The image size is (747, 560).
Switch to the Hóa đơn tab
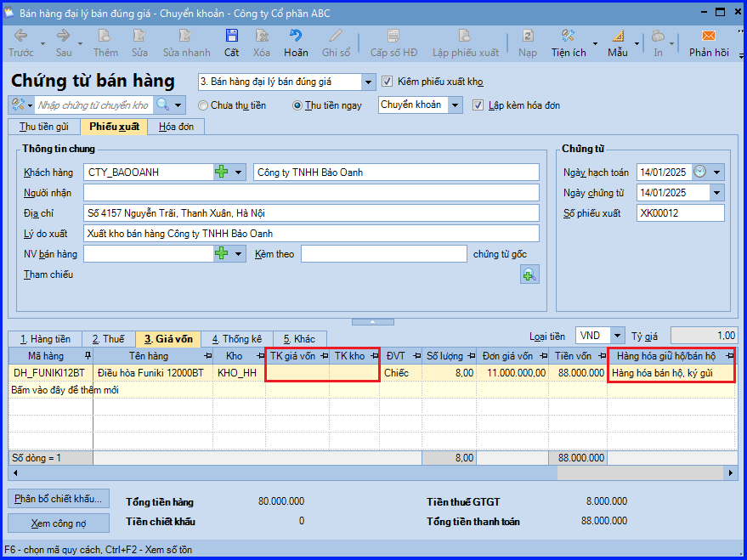[x=176, y=127]
